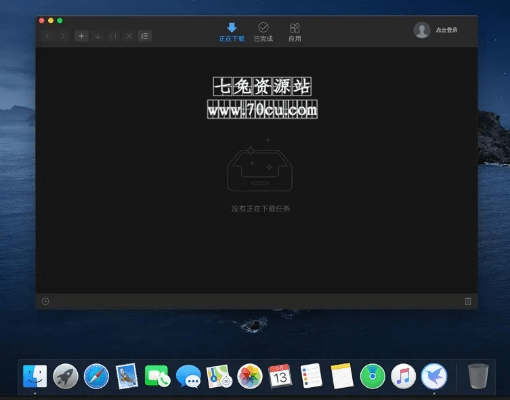
Task: Open Notes from the Dock
Action: point(342,376)
